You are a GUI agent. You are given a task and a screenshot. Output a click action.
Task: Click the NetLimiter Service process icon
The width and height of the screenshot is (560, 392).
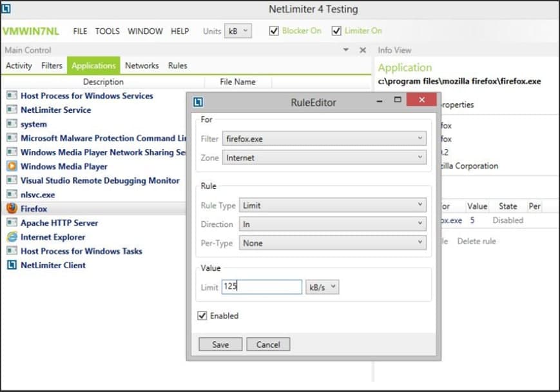click(x=12, y=110)
